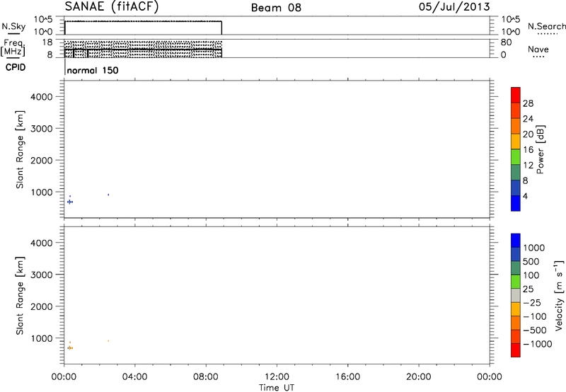
Task: Click the yellow-orange 16–20 dB Power swatch
Action: (x=516, y=142)
